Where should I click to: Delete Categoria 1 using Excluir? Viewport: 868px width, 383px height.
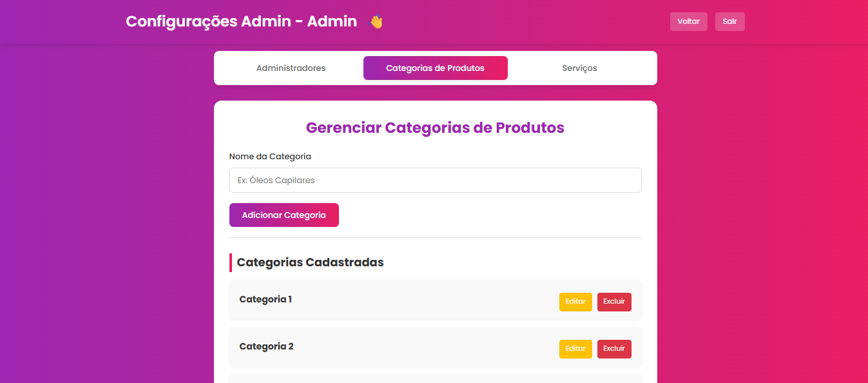coord(613,302)
